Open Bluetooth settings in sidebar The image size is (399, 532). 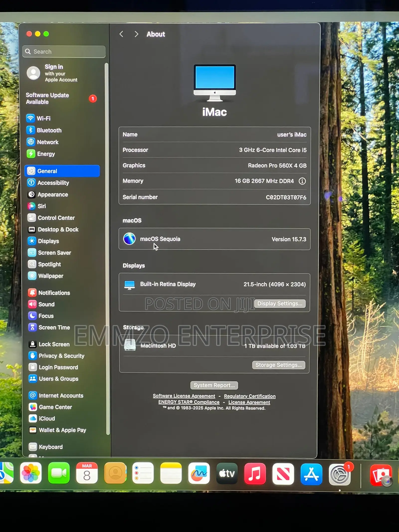(44, 130)
